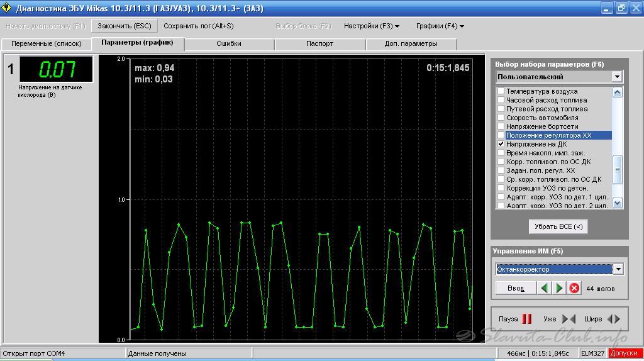Open 'Настройки (F3)' dropdown menu
This screenshot has width=644, height=361.
click(371, 26)
